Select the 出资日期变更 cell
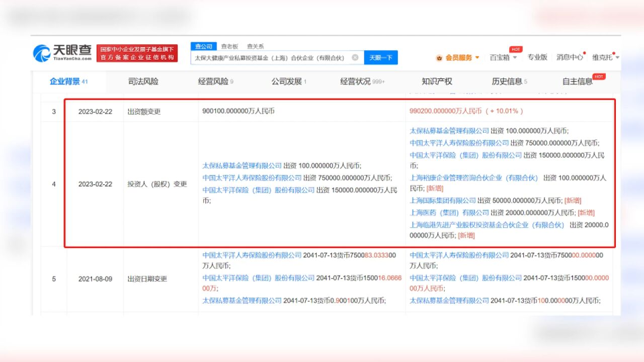The width and height of the screenshot is (644, 362). coord(147,279)
